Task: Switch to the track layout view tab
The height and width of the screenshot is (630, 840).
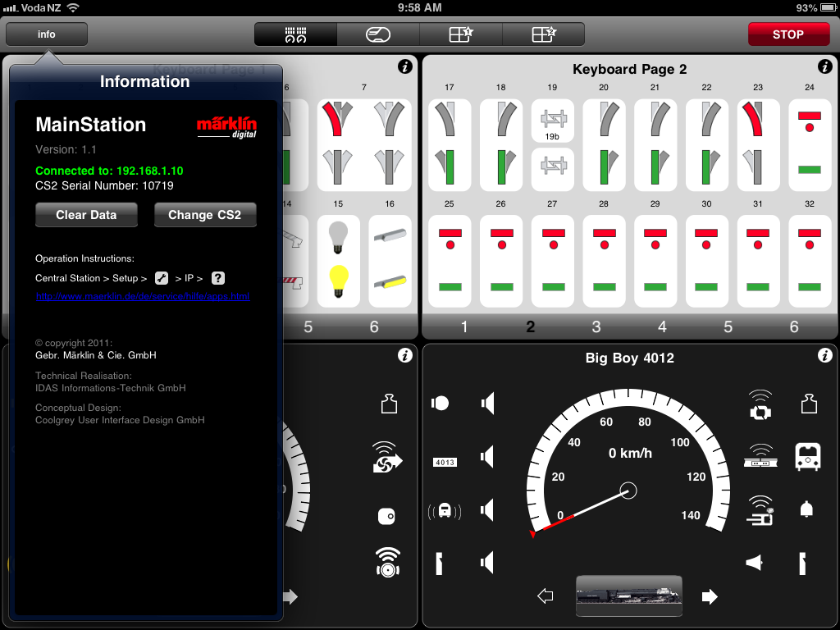Action: [378, 34]
